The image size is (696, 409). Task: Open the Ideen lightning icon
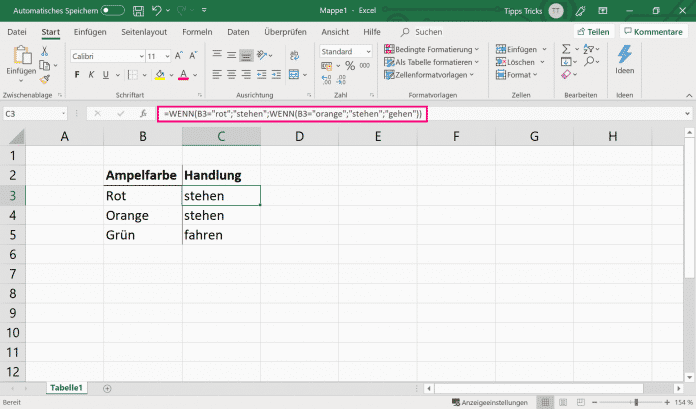[625, 56]
